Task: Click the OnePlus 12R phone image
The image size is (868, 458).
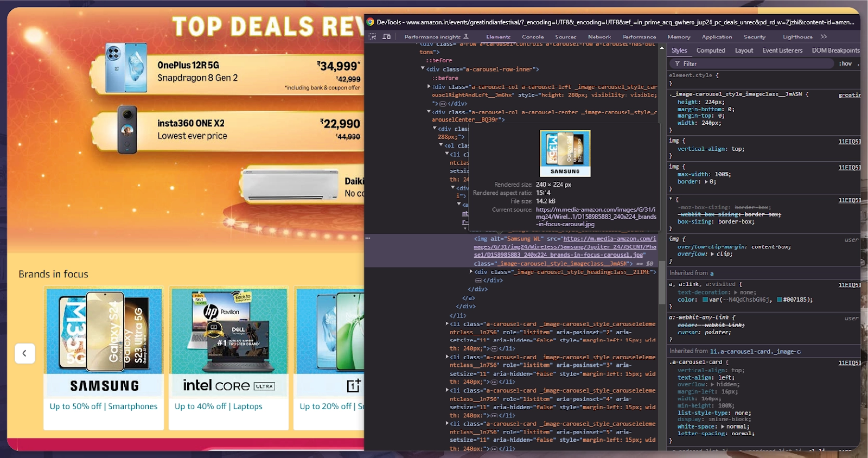Action: (x=126, y=67)
